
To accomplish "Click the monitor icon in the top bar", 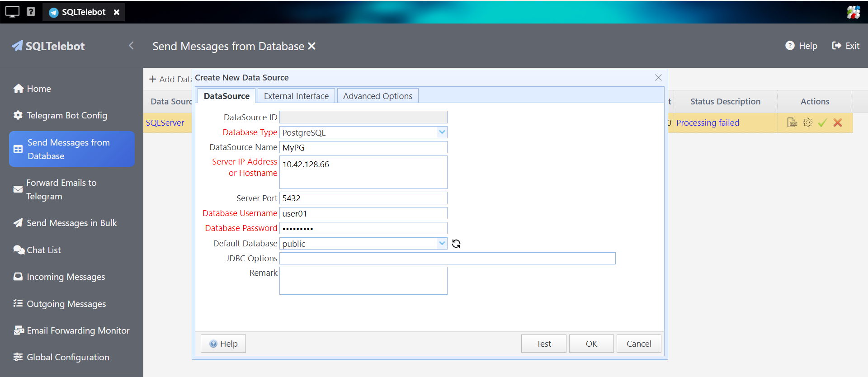I will tap(12, 12).
